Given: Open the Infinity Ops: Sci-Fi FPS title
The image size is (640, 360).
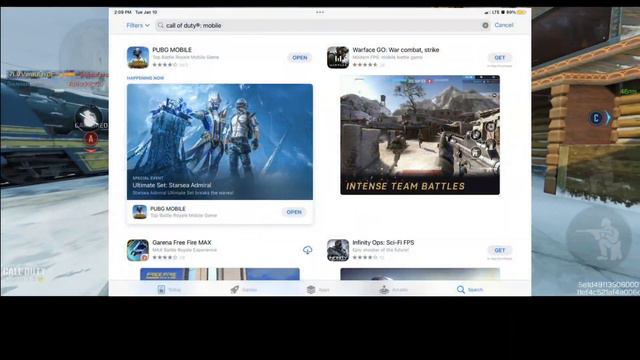Looking at the screenshot, I should coord(383,242).
